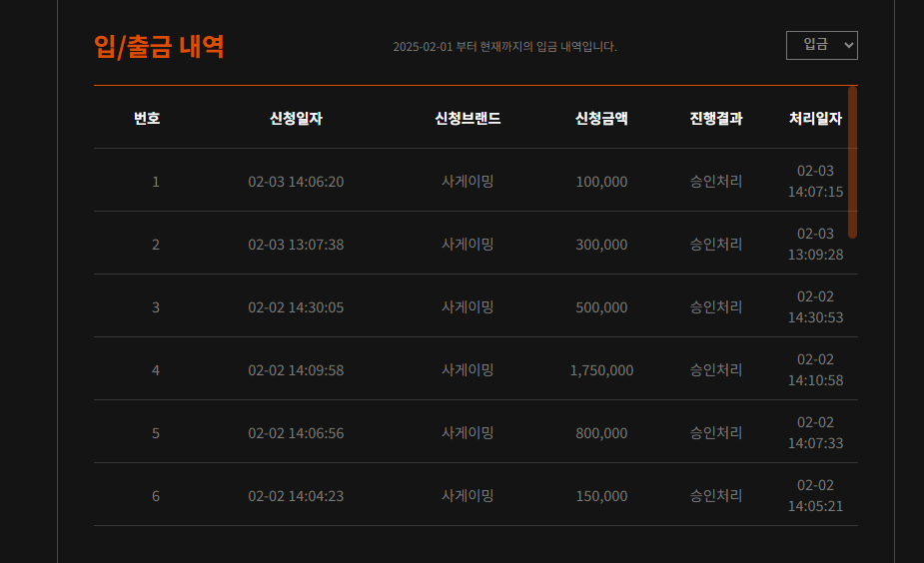924x563 pixels.
Task: Select row number 3 cell
Action: pyautogui.click(x=156, y=307)
